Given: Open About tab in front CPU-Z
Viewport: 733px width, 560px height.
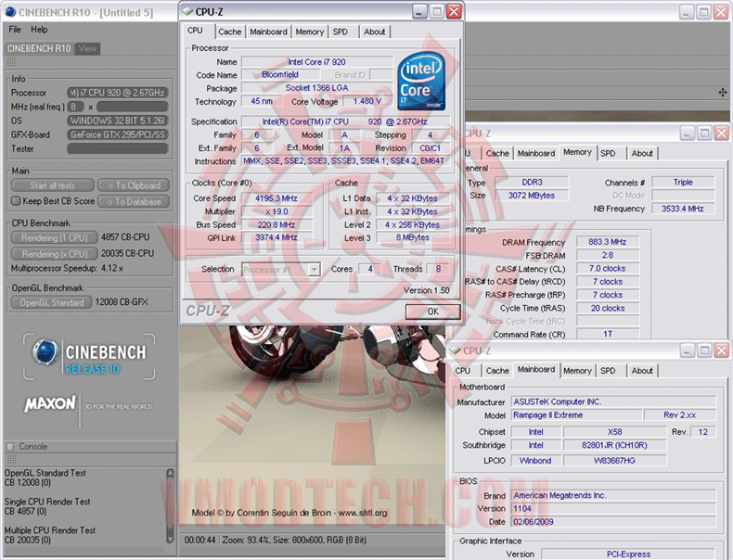Looking at the screenshot, I should 375,32.
